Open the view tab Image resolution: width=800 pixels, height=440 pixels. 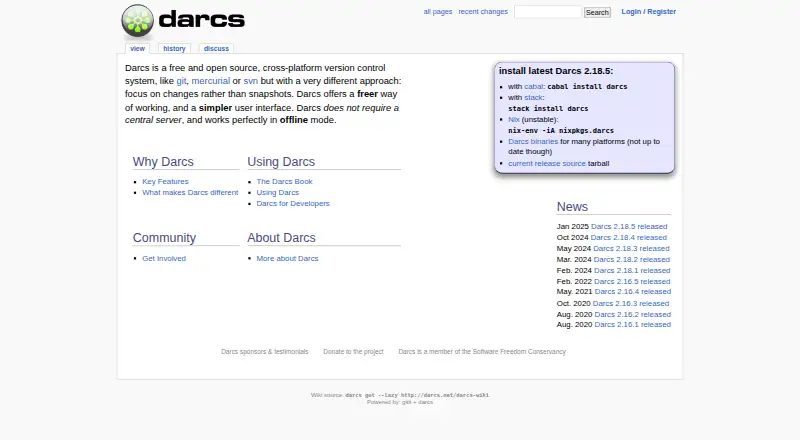(137, 48)
